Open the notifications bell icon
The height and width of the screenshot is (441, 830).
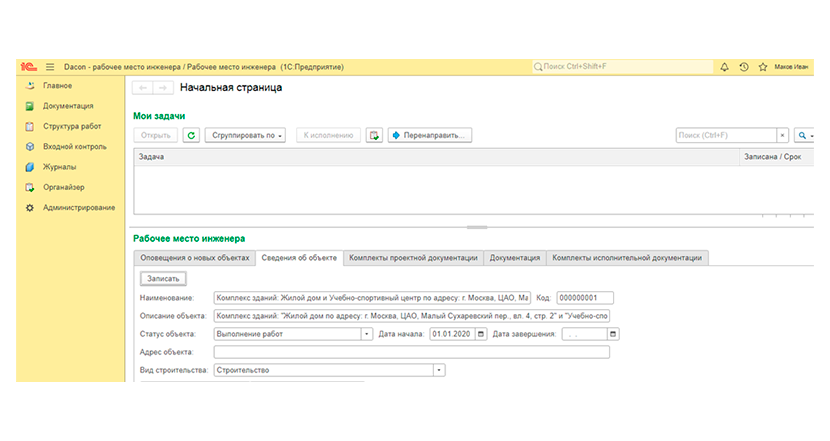click(724, 67)
